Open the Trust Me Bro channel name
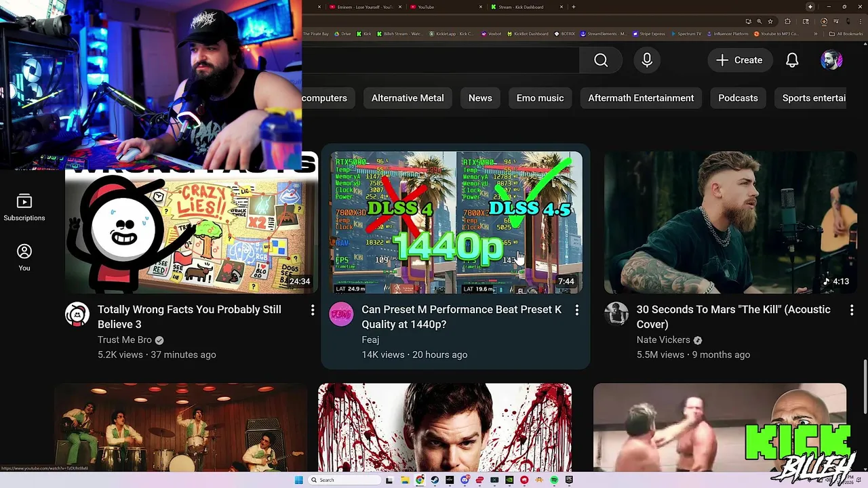 click(x=125, y=340)
